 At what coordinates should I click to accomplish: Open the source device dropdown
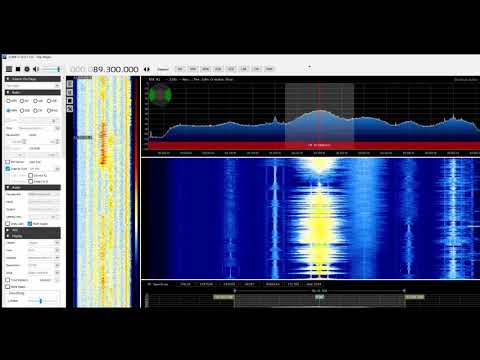click(x=33, y=86)
